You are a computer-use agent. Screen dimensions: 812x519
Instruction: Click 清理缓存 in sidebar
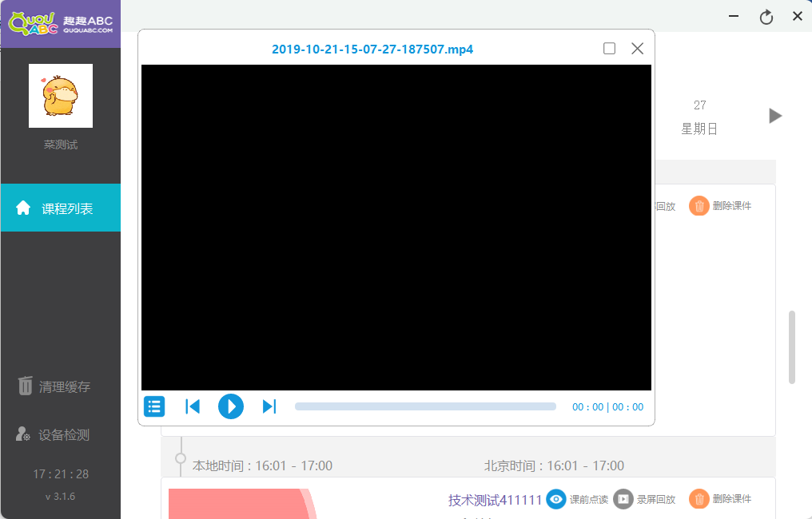(54, 387)
